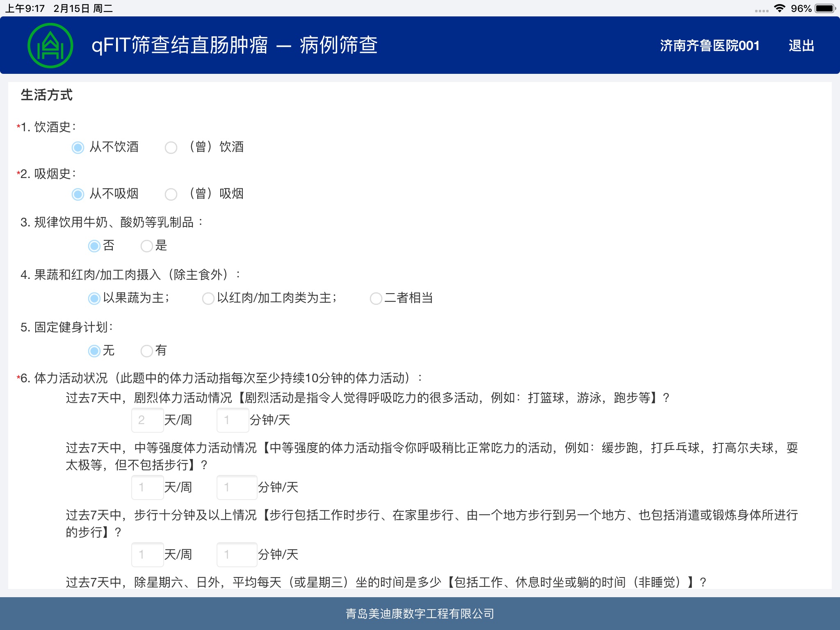Focus moderate activity 天/周 input
Viewport: 840px width, 630px height.
(x=148, y=487)
